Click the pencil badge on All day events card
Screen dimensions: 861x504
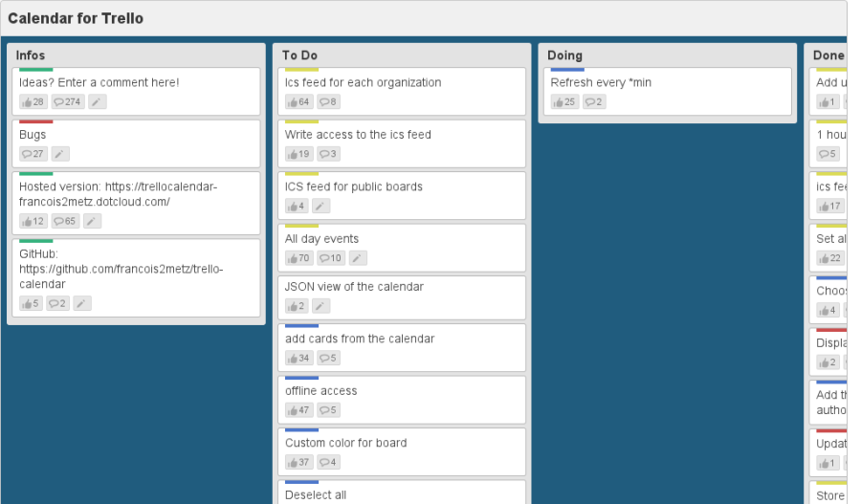click(358, 258)
